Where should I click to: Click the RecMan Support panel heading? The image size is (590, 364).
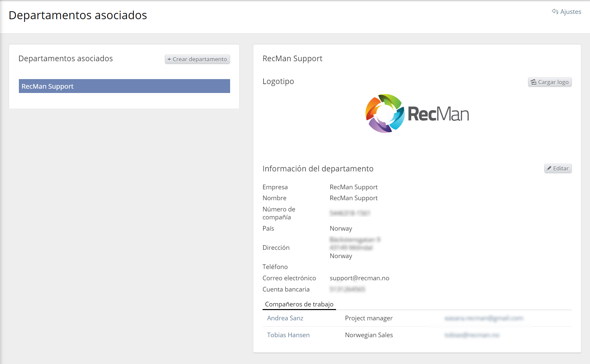[x=292, y=59]
